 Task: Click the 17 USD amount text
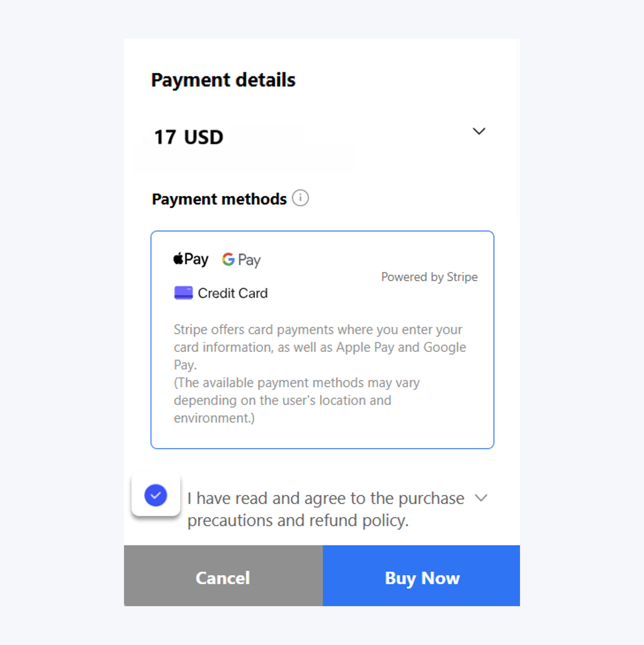click(189, 137)
